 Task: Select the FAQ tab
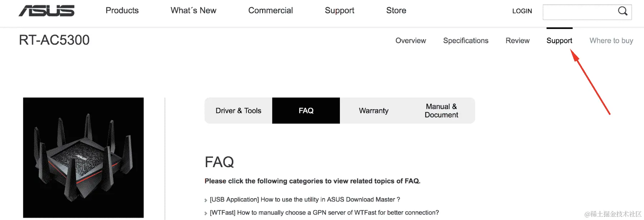tap(306, 111)
